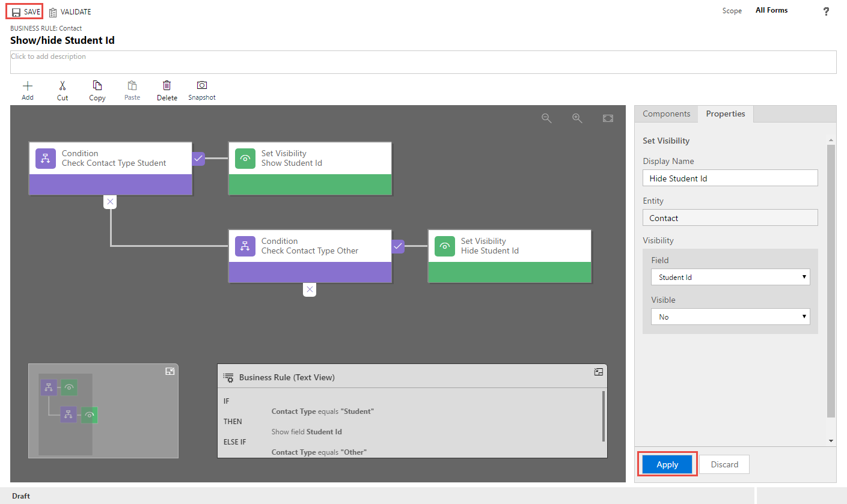
Task: Click minimap first condition node
Action: (49, 387)
